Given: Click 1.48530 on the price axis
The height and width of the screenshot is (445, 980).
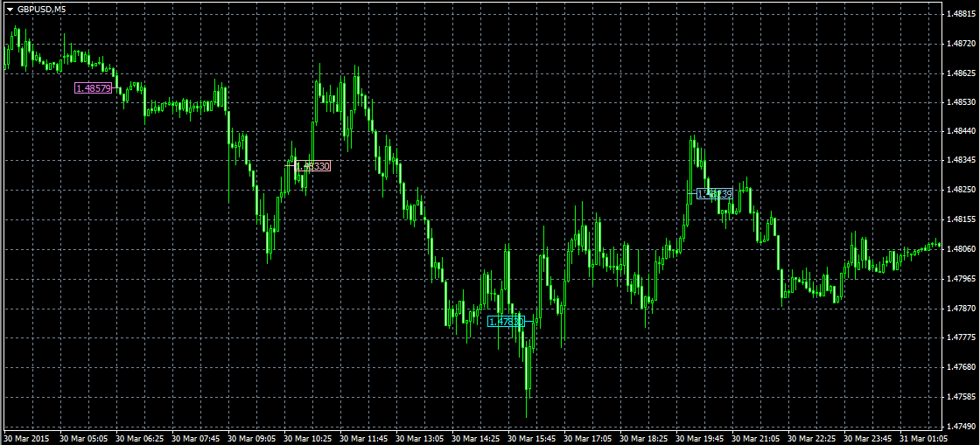Looking at the screenshot, I should 962,101.
